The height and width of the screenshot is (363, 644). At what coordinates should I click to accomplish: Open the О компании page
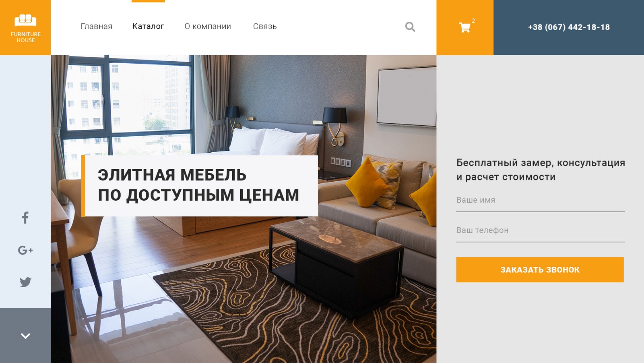(208, 26)
